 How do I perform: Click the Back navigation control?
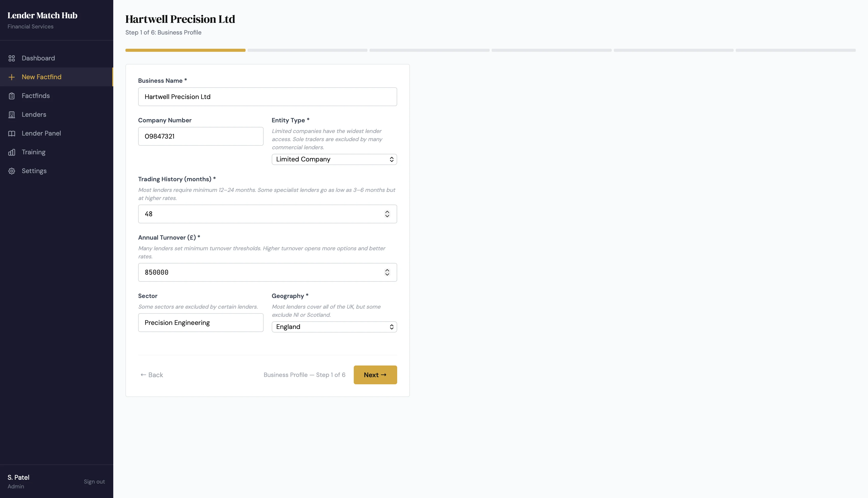tap(152, 375)
